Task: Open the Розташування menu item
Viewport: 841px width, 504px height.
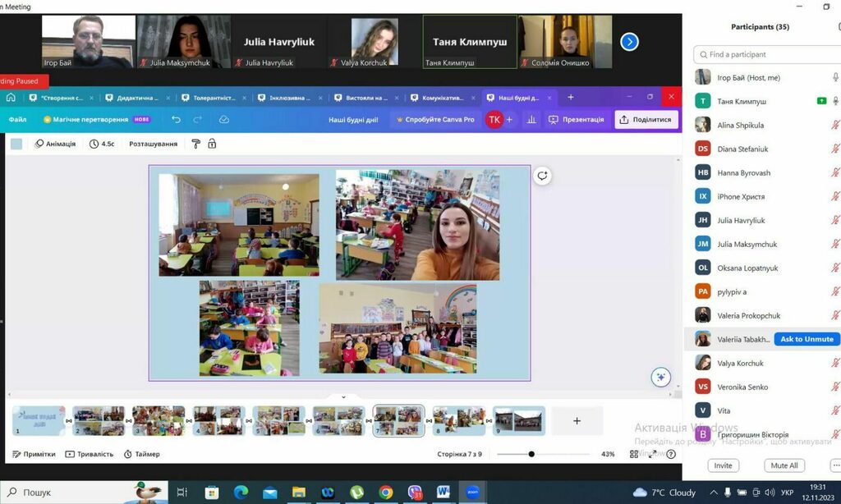Action: (153, 144)
